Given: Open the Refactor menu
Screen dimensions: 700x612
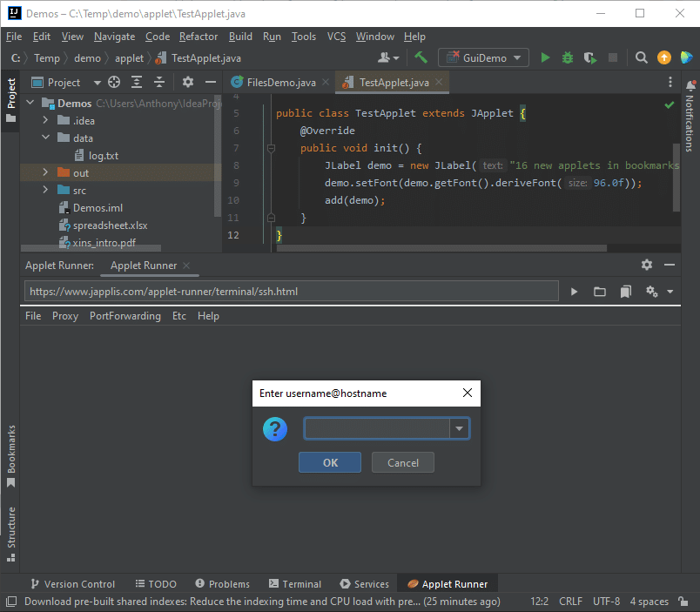Looking at the screenshot, I should [x=199, y=37].
